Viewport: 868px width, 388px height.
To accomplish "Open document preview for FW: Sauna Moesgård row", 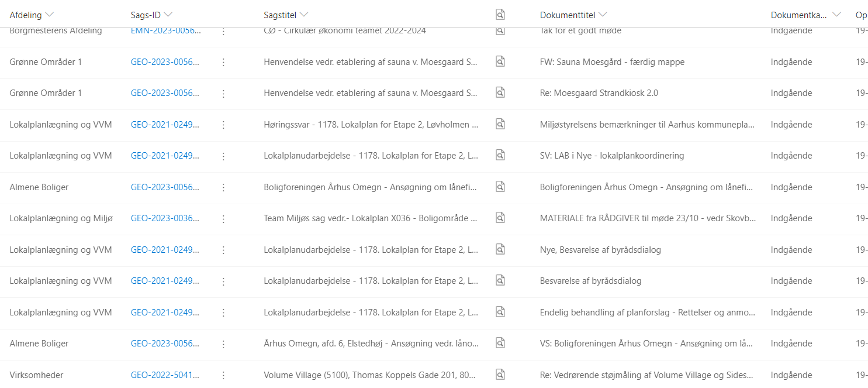I will tap(500, 61).
